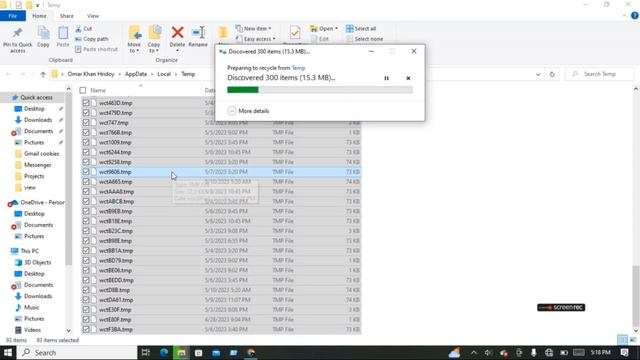Open the Help question mark icon
The width and height of the screenshot is (640, 360).
[635, 16]
